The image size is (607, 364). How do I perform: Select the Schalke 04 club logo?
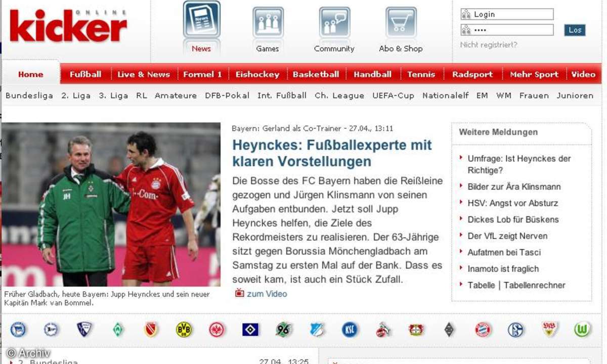[516, 330]
